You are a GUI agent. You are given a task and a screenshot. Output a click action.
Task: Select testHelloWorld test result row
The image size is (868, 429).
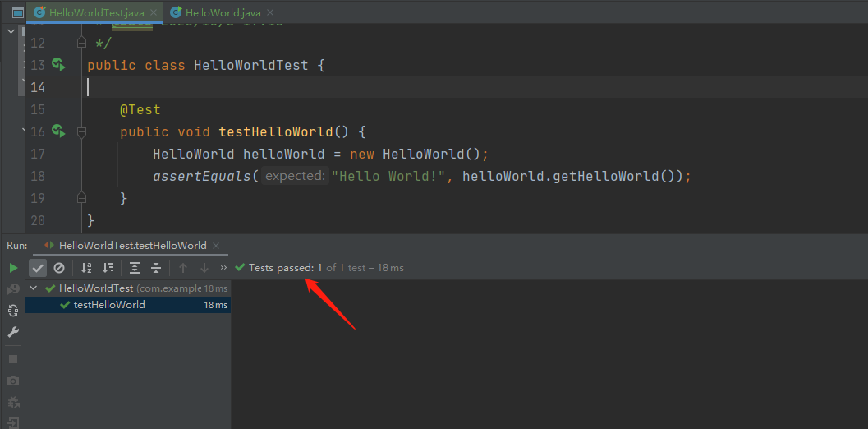[128, 305]
